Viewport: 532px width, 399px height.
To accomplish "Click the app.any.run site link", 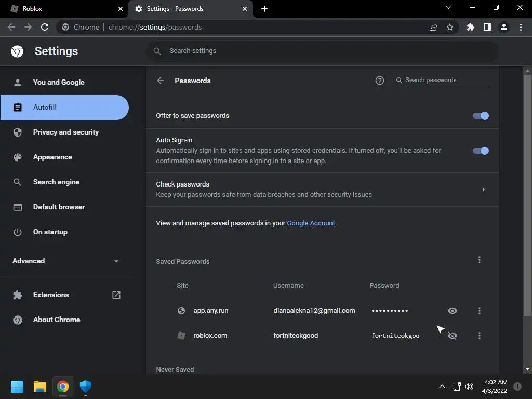I will 211,311.
